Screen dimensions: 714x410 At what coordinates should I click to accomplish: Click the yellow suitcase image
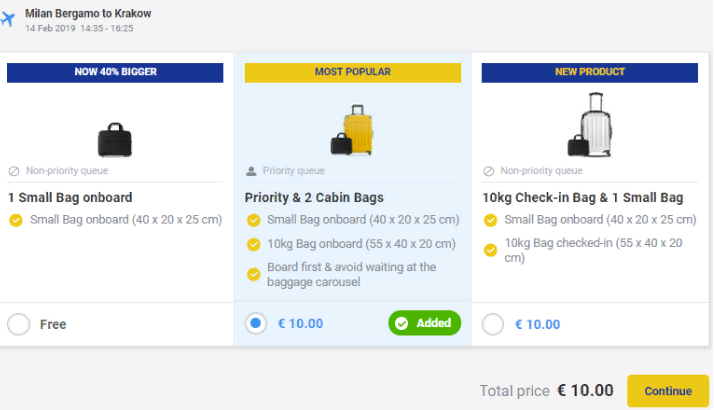[x=353, y=131]
